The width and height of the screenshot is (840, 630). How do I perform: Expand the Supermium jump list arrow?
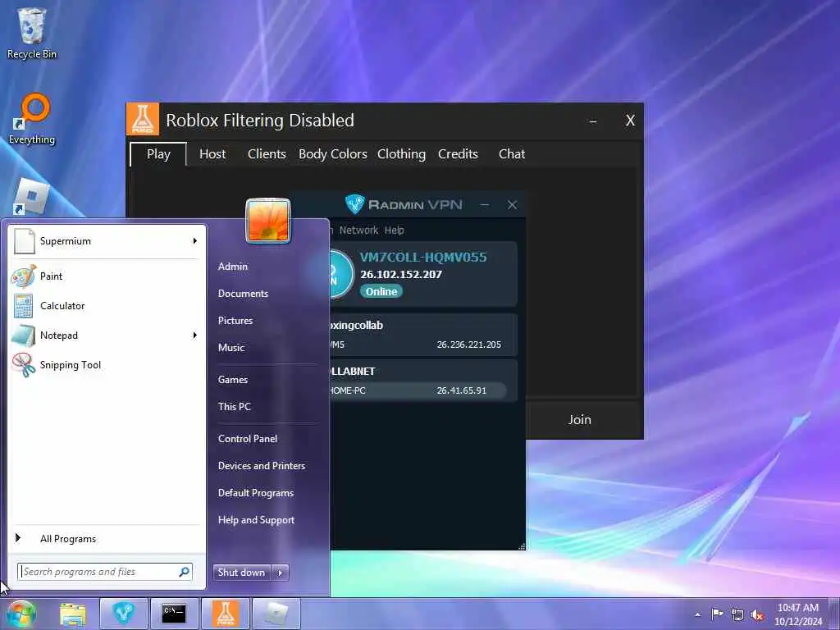tap(195, 241)
